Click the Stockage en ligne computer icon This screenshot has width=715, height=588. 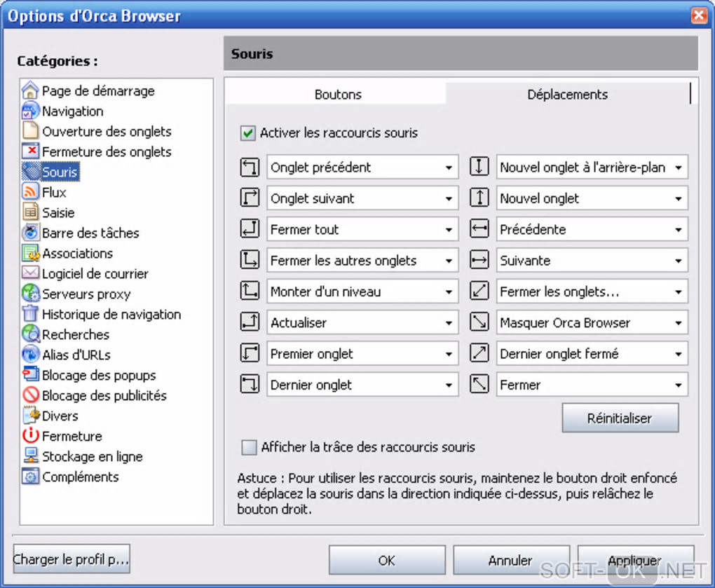click(x=30, y=456)
